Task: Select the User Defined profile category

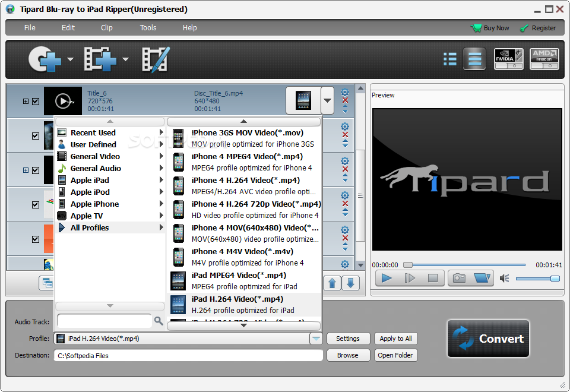Action: [110, 145]
